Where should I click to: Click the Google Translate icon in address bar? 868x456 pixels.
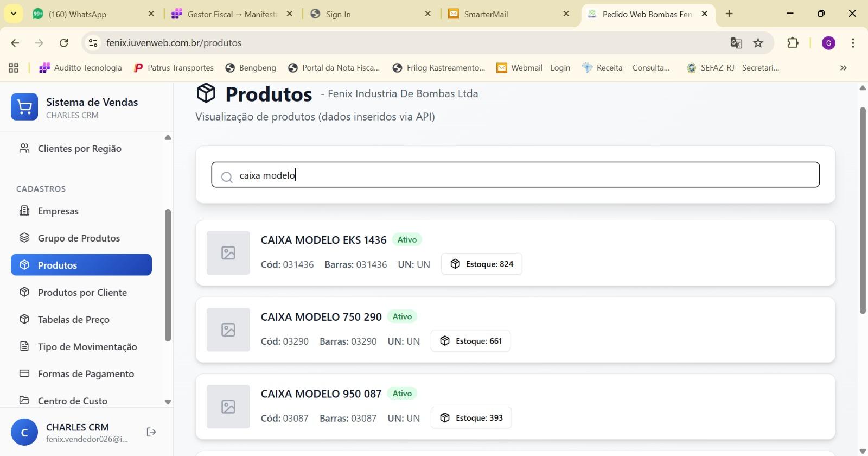click(x=736, y=43)
